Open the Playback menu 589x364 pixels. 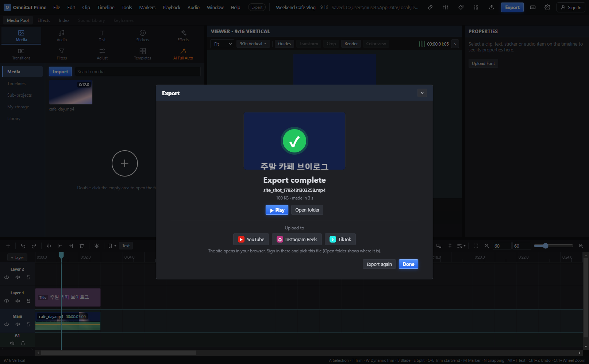(x=172, y=7)
